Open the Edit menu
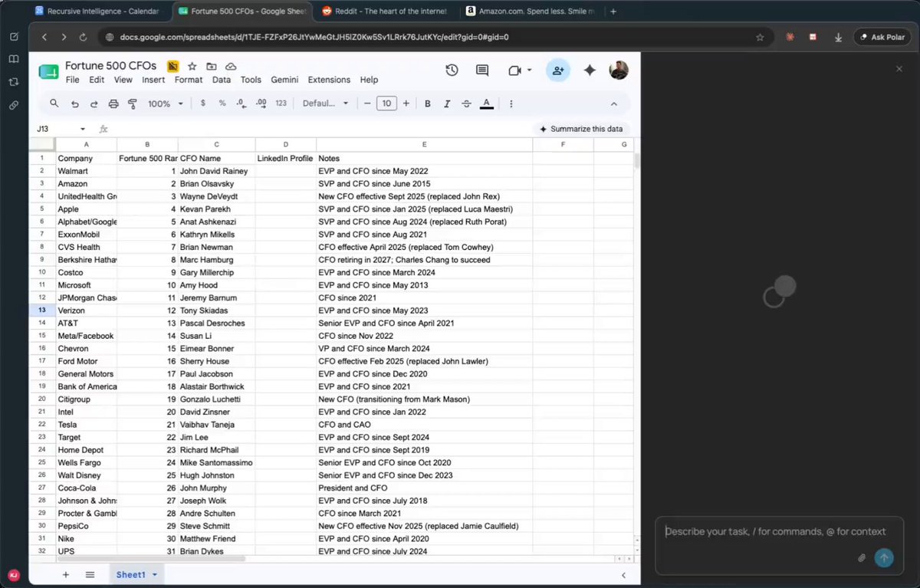 click(x=97, y=80)
